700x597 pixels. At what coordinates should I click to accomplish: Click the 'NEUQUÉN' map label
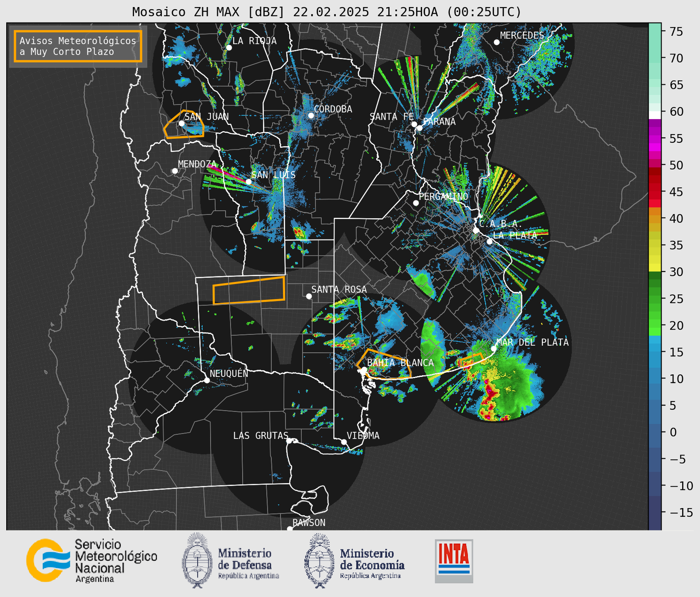229,373
